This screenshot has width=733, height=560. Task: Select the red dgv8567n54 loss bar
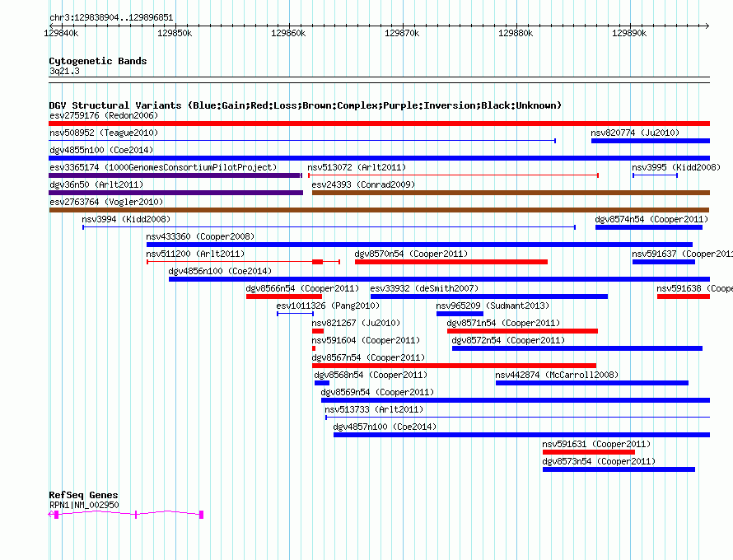pos(454,366)
